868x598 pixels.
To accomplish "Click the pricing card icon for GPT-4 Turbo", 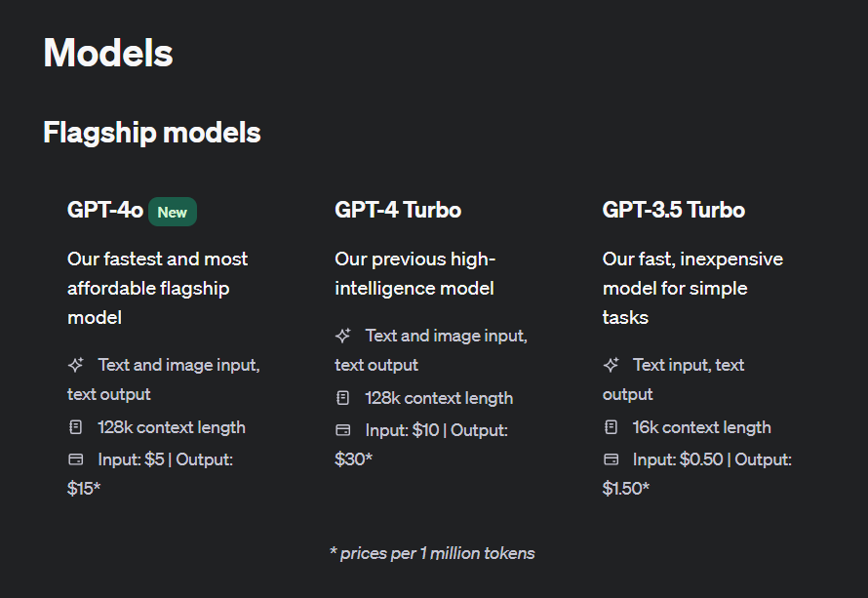I will tap(342, 429).
